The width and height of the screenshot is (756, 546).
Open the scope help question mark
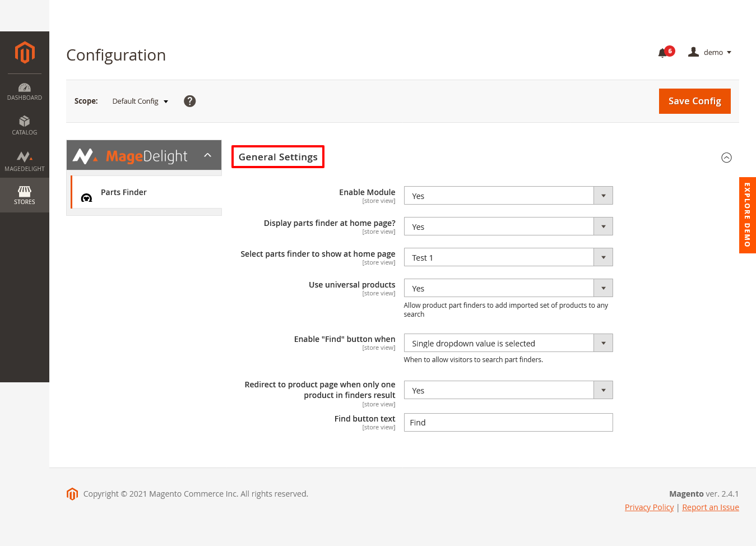click(x=190, y=101)
